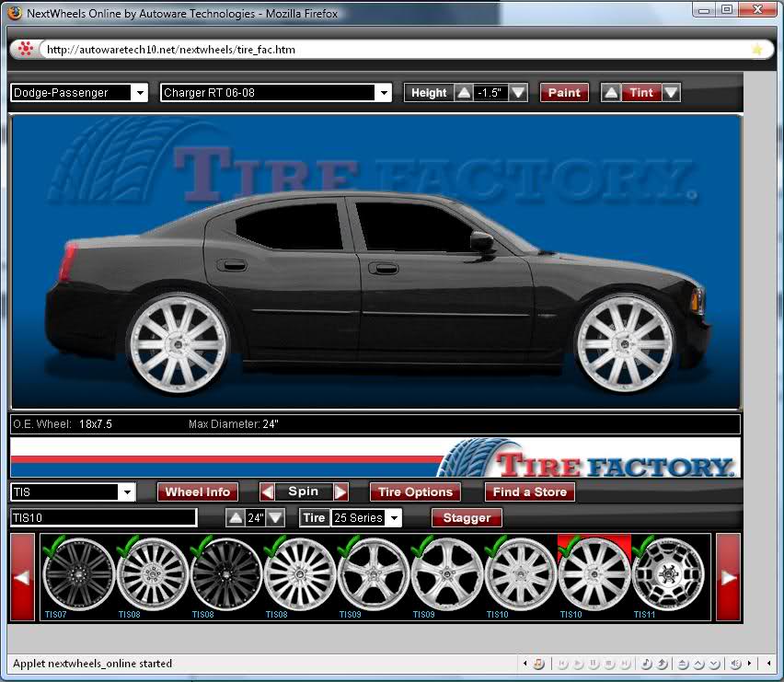Viewport: 784px width, 682px height.
Task: Click 'O.E. Wheel: 18x7.5' text
Action: [x=63, y=424]
